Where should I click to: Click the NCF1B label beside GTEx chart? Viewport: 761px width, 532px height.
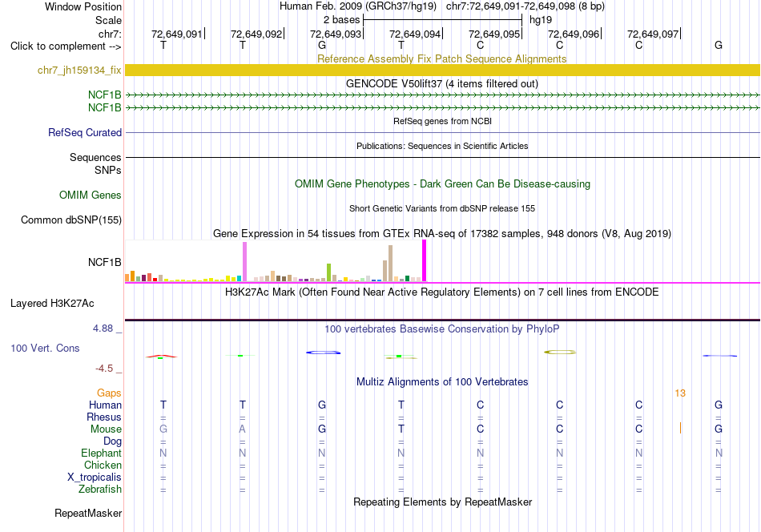[x=105, y=263]
